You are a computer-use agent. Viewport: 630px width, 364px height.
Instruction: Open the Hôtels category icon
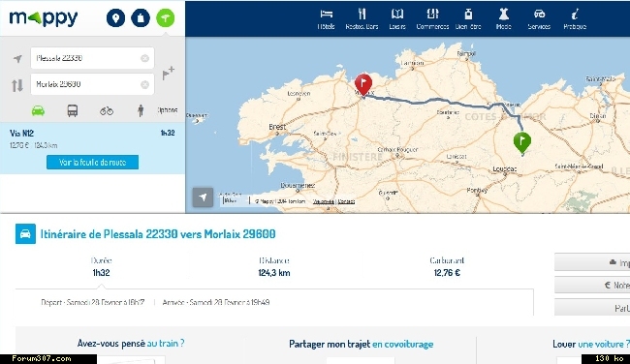[x=327, y=15]
